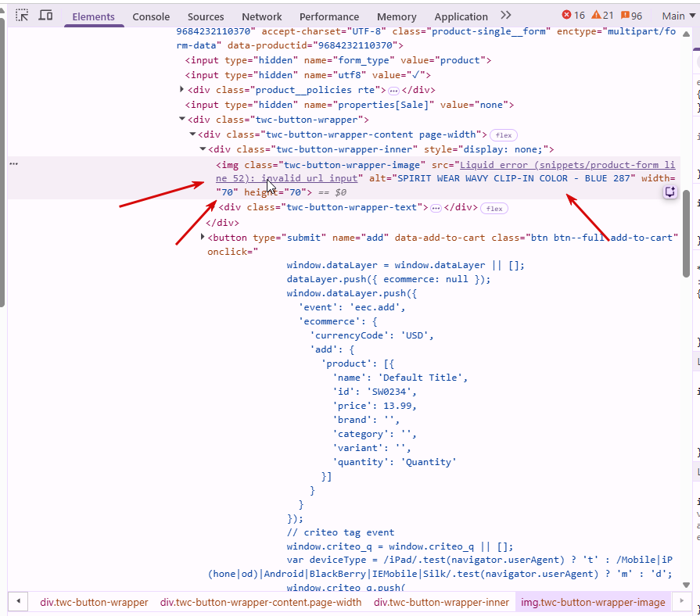Click the 'currencyCode': 'USD' line
Image resolution: width=700 pixels, height=616 pixels.
click(x=372, y=335)
